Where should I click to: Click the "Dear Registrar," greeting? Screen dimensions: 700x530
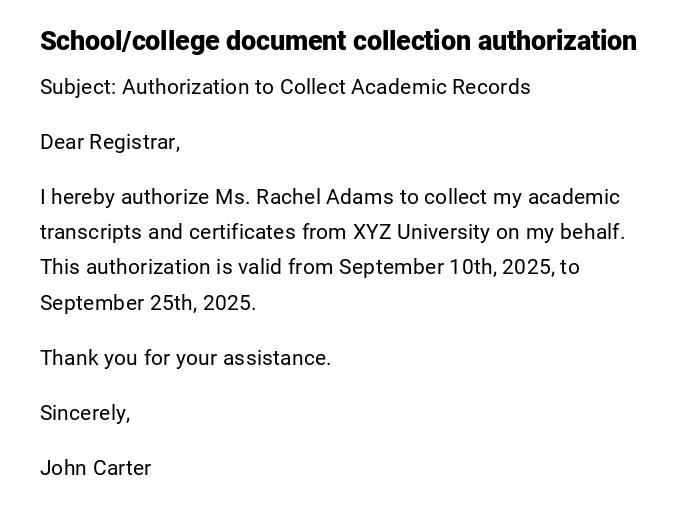[x=110, y=142]
